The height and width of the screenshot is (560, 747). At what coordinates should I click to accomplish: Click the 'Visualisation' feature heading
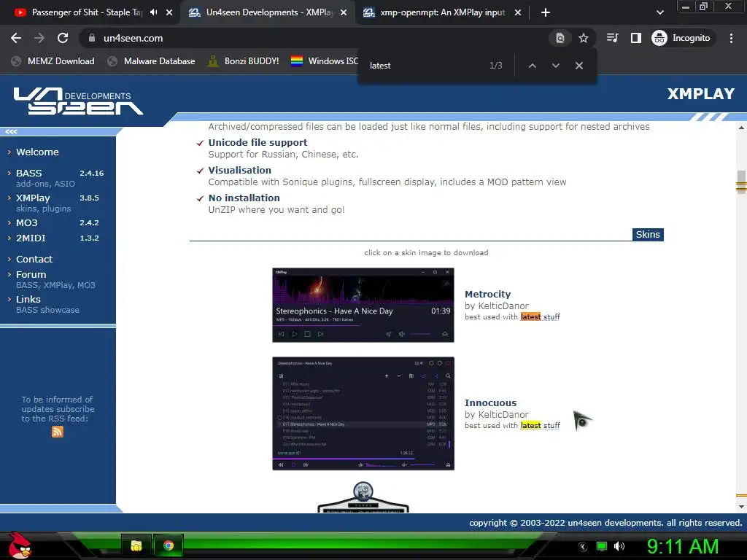tap(239, 170)
